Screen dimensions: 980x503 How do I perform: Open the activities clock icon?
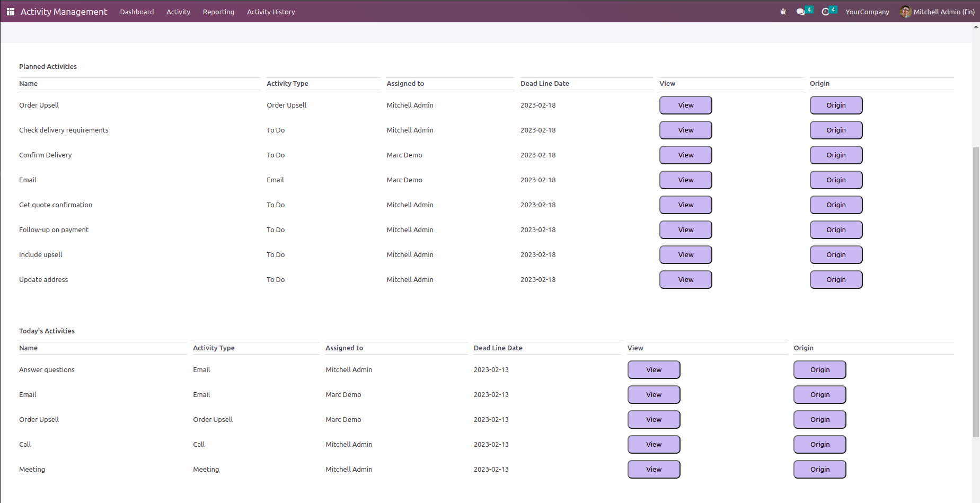[825, 12]
